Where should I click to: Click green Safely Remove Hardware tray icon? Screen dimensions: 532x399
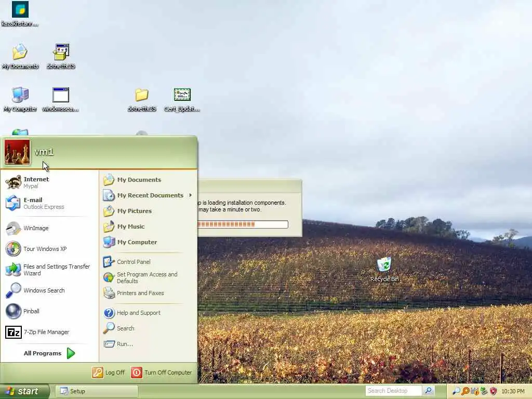(x=484, y=391)
